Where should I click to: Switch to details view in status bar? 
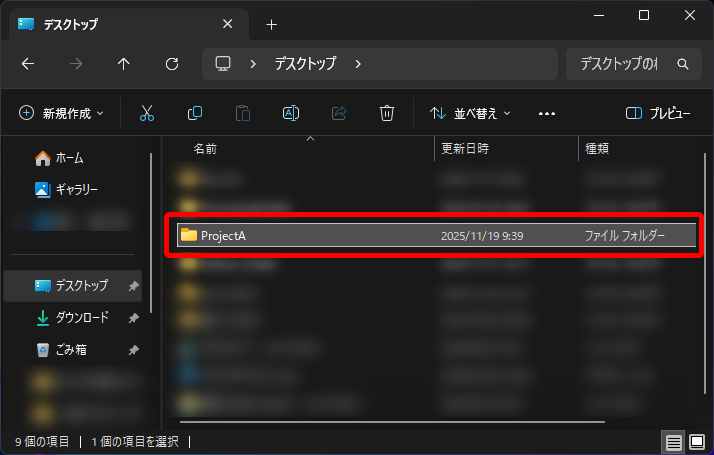[674, 441]
